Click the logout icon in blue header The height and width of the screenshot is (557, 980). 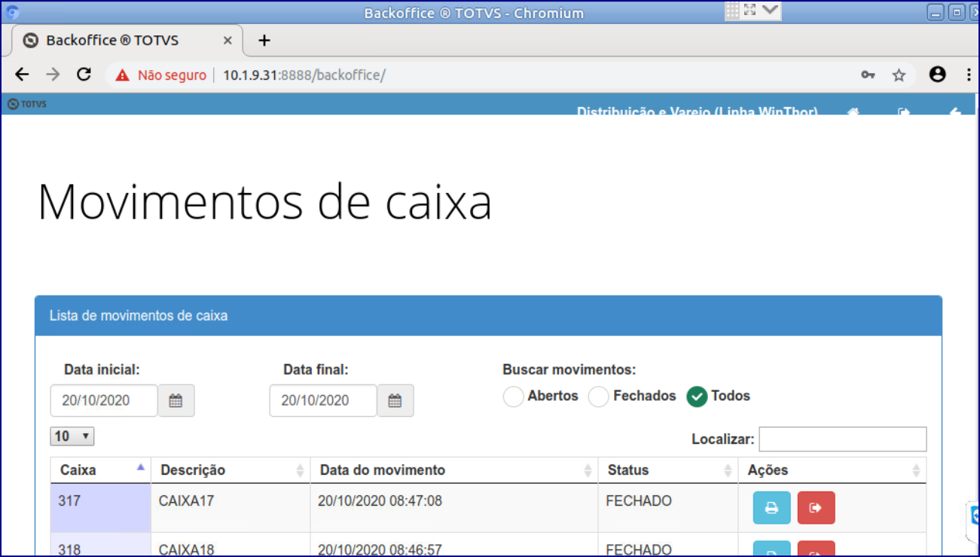pyautogui.click(x=904, y=112)
